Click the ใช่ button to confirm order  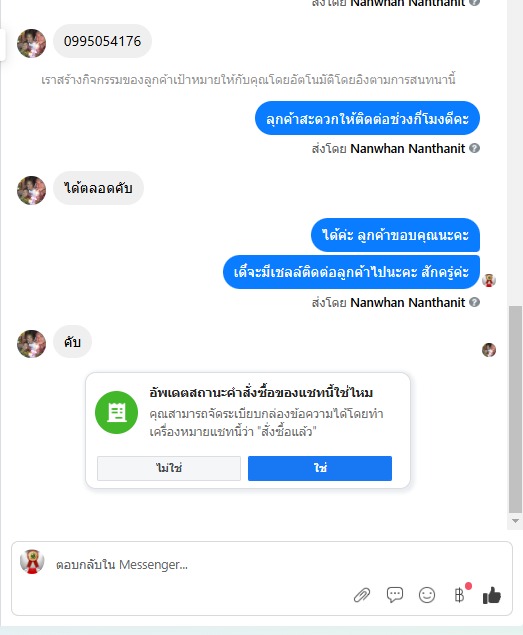(x=320, y=468)
